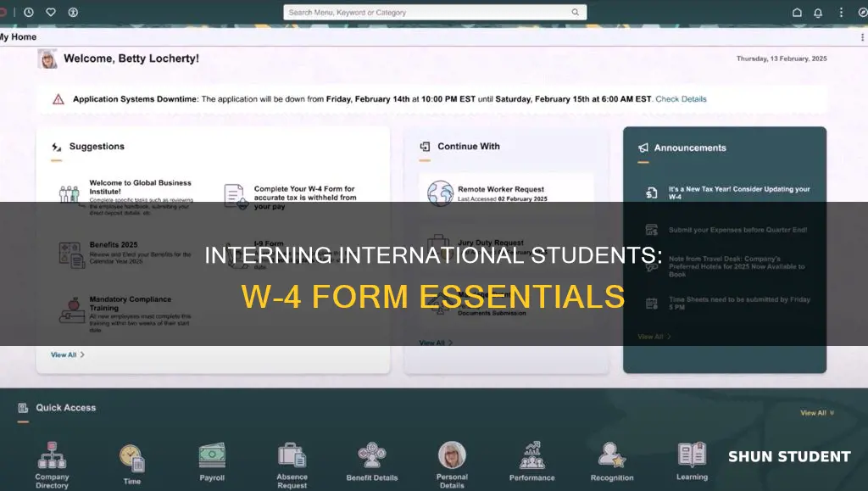Open the top bar vertical dots menu
The image size is (868, 491).
[x=841, y=12]
